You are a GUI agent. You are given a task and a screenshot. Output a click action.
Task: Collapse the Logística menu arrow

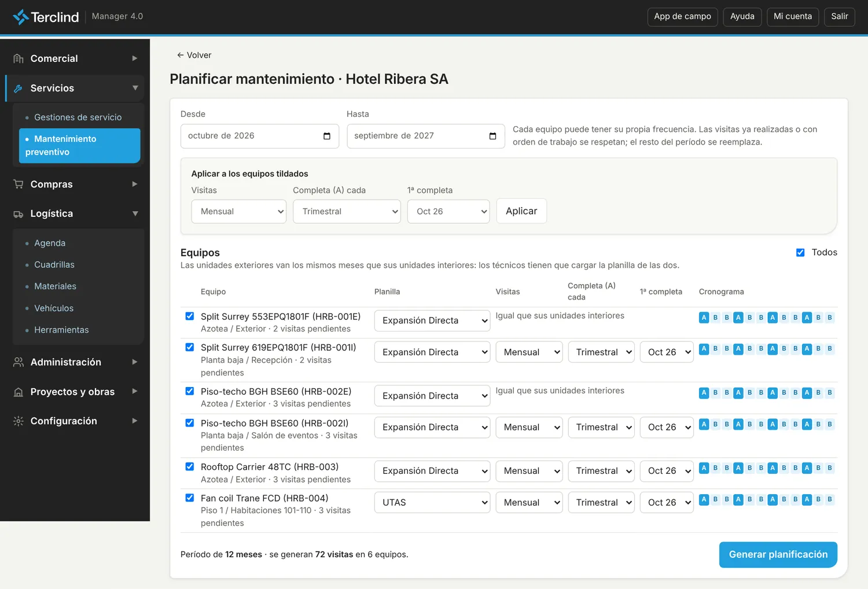click(135, 213)
